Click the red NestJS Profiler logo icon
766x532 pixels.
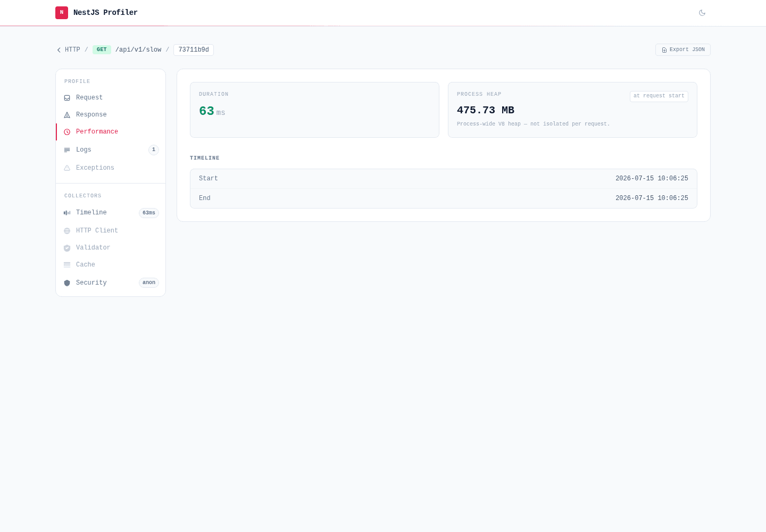(62, 13)
